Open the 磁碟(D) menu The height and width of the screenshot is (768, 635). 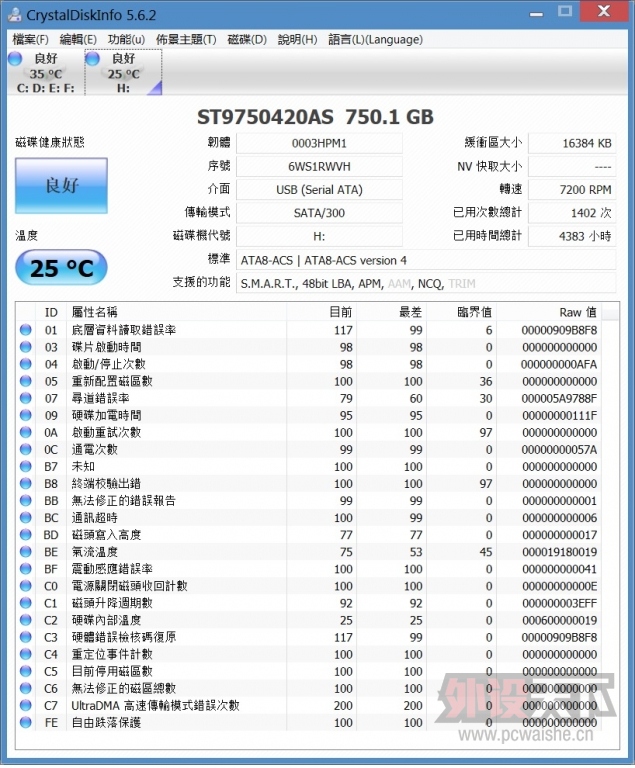[x=247, y=40]
